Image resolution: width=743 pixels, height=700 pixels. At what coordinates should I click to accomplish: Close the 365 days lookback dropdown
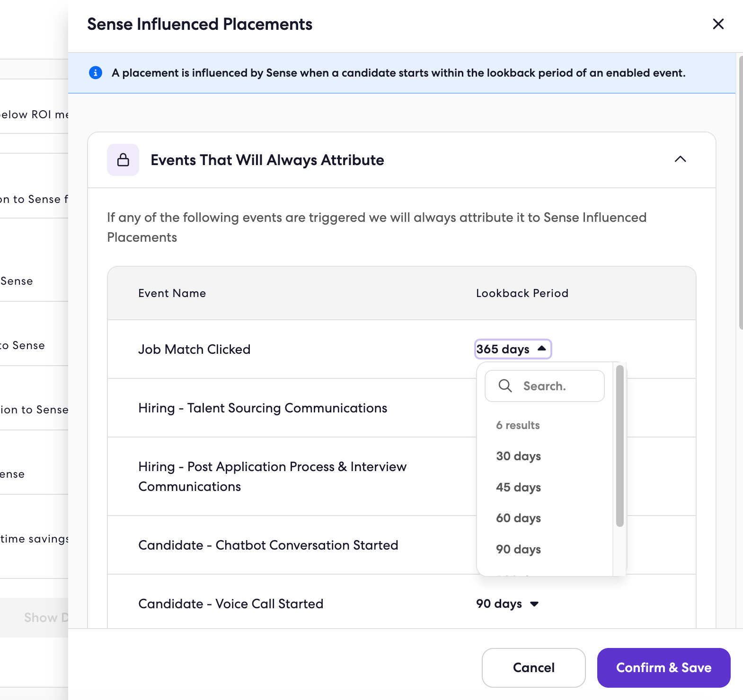[513, 349]
